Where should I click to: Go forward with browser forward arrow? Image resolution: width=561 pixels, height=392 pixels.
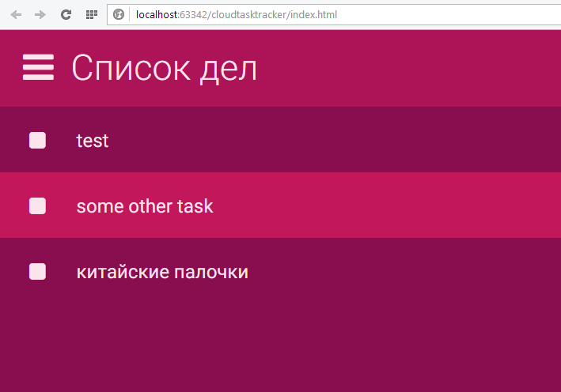40,15
